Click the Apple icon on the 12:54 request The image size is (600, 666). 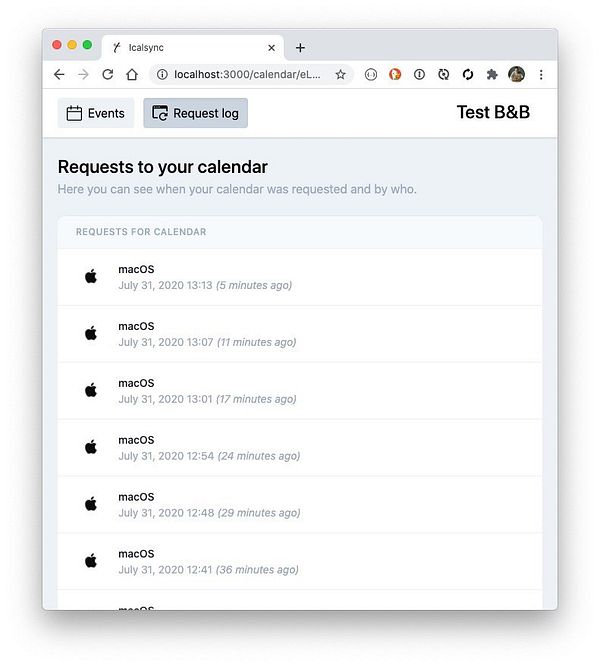[x=91, y=447]
